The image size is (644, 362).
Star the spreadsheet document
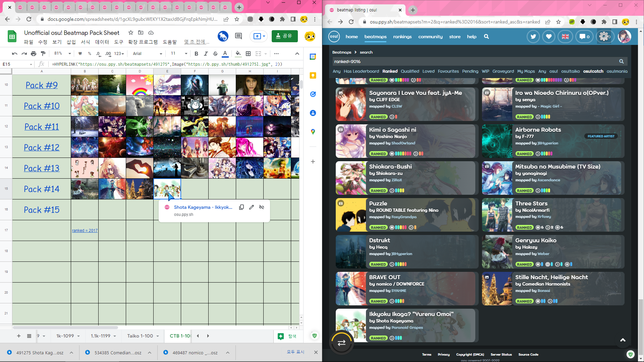tap(131, 33)
